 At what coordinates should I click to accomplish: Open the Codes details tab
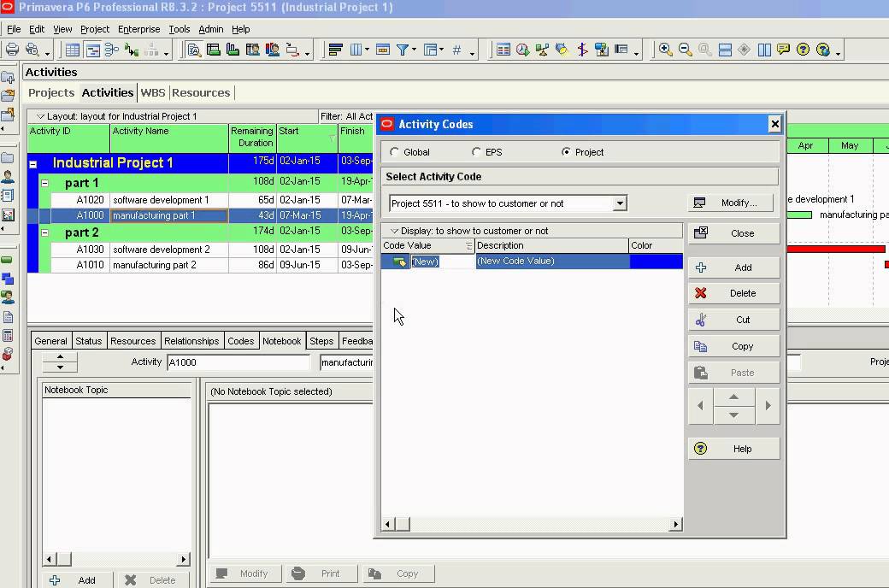click(240, 341)
